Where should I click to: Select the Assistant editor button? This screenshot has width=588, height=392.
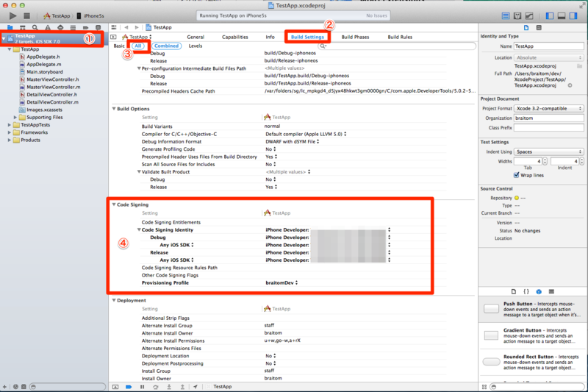coord(517,15)
